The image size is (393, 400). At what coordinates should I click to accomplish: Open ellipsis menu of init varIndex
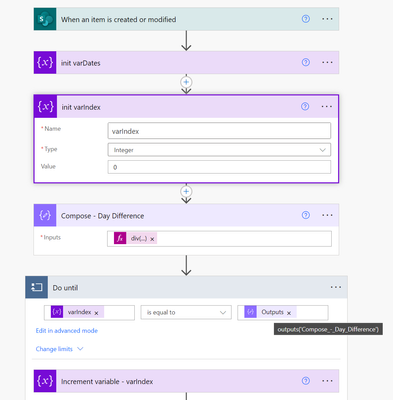pos(327,106)
